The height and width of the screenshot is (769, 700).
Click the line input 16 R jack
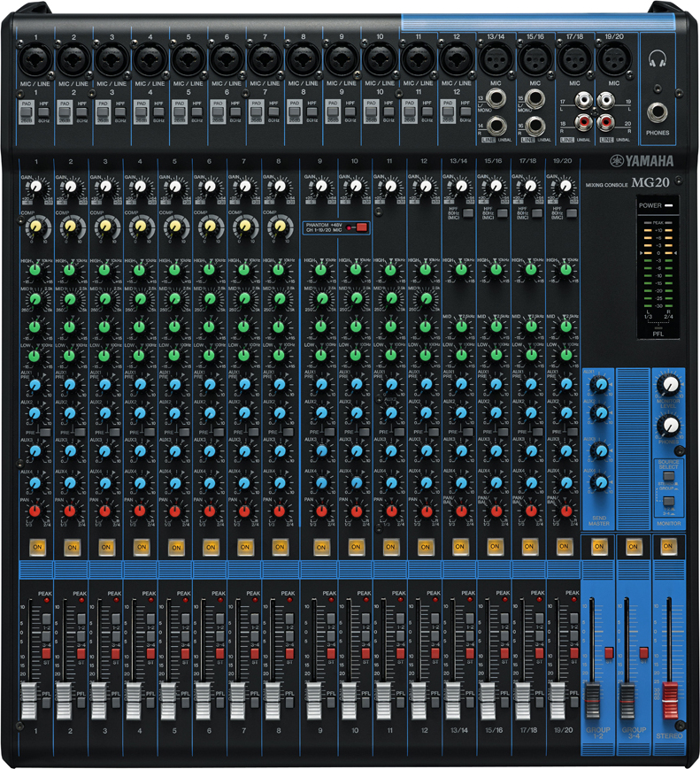pyautogui.click(x=535, y=126)
